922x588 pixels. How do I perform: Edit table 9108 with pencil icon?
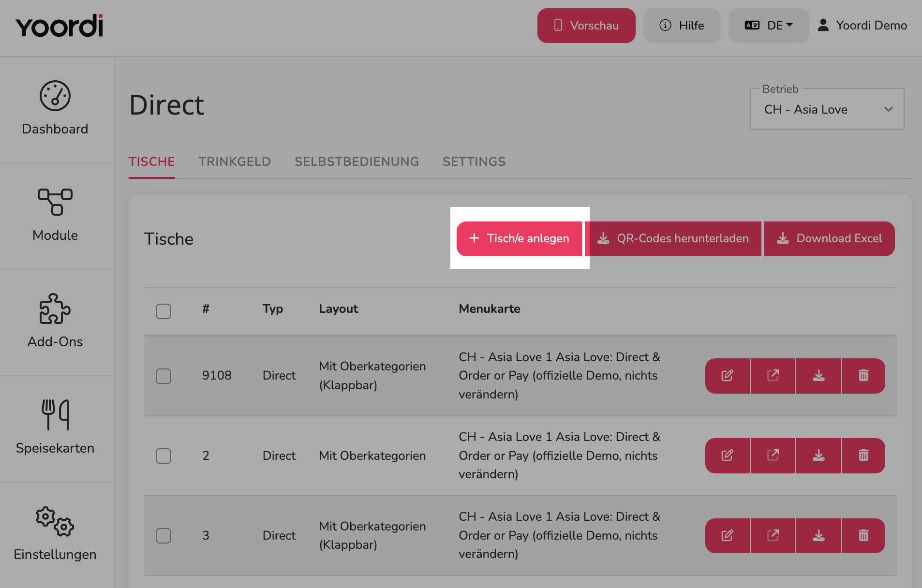pos(728,376)
